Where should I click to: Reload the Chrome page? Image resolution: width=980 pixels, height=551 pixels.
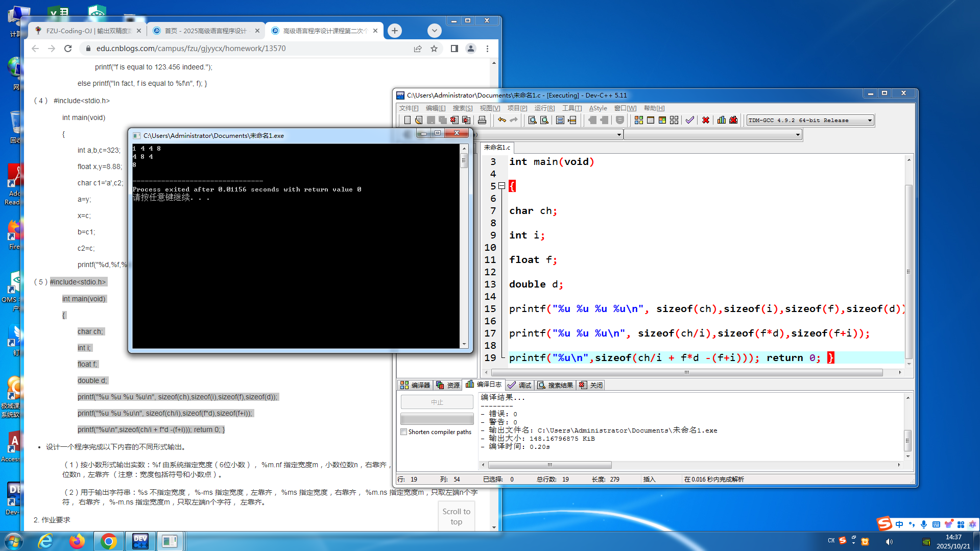pos(68,49)
